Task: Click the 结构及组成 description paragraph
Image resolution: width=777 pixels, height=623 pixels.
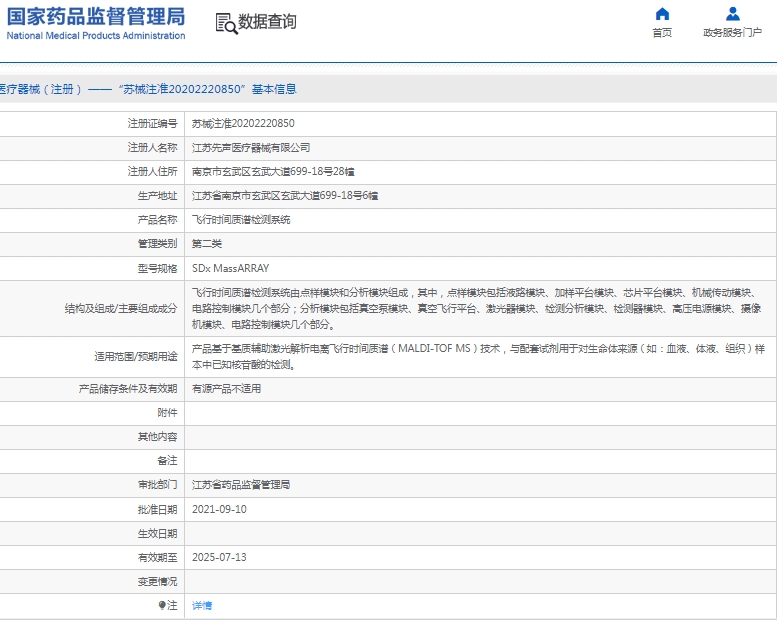Action: point(476,308)
